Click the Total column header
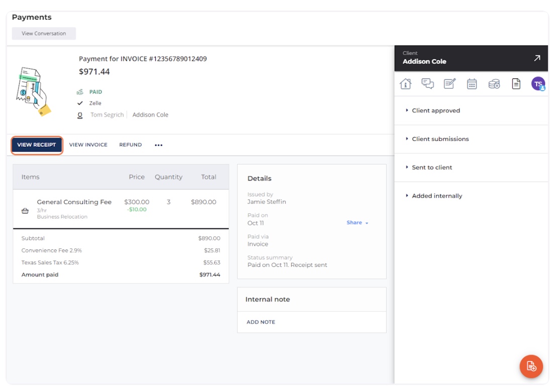The width and height of the screenshot is (558, 392). 209,177
